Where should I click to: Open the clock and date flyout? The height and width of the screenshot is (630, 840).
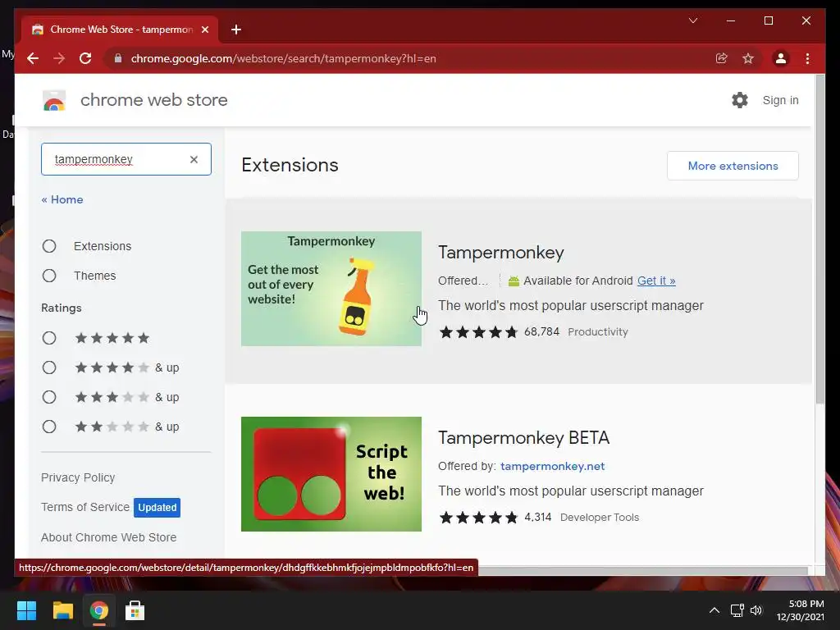click(800, 610)
